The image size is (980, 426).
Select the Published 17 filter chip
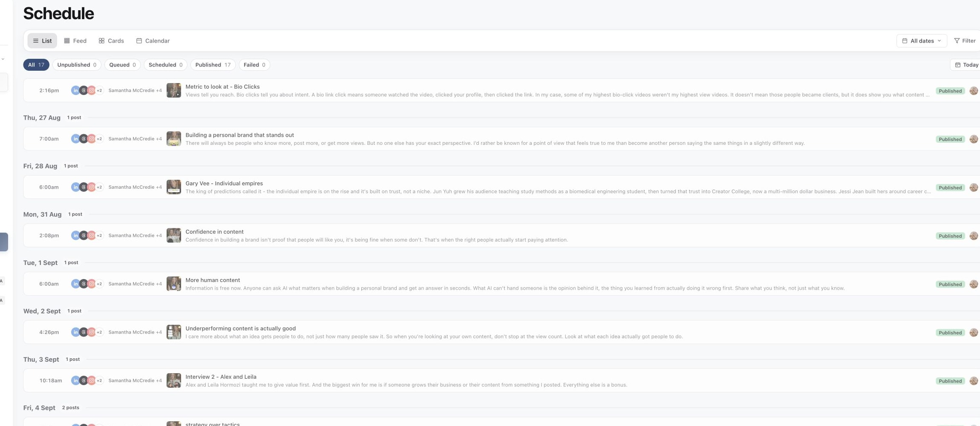213,65
